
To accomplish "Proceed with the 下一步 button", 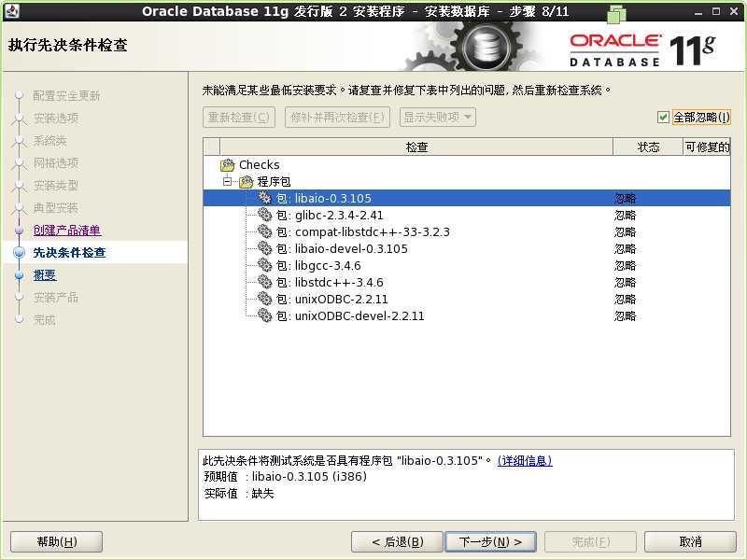I will point(490,542).
